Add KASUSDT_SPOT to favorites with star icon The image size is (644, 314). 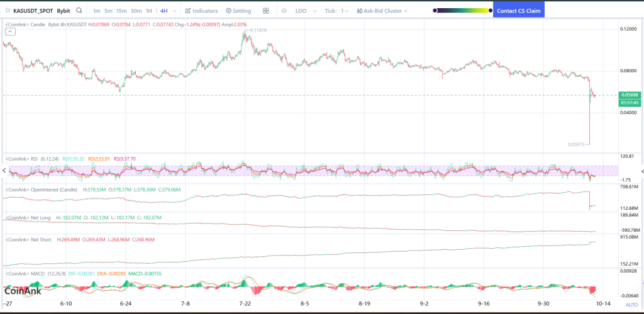tap(8, 11)
